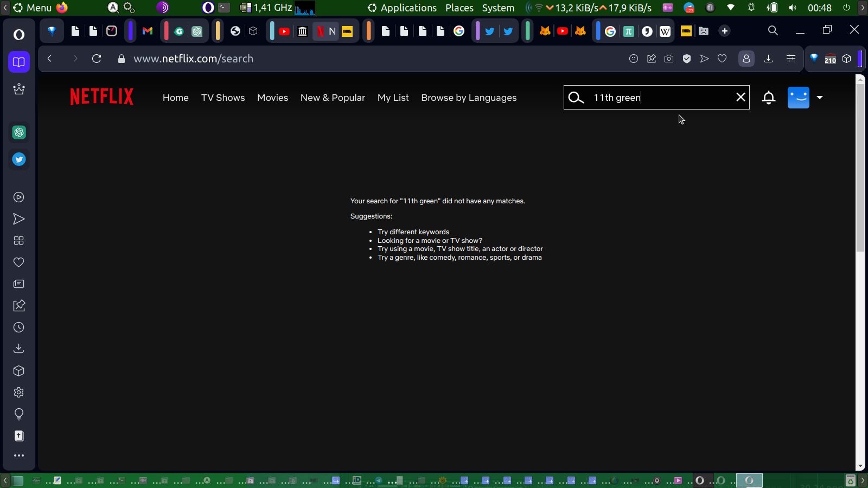Open ChatGPT in the Opera sidebar
The width and height of the screenshot is (868, 488).
(x=19, y=132)
